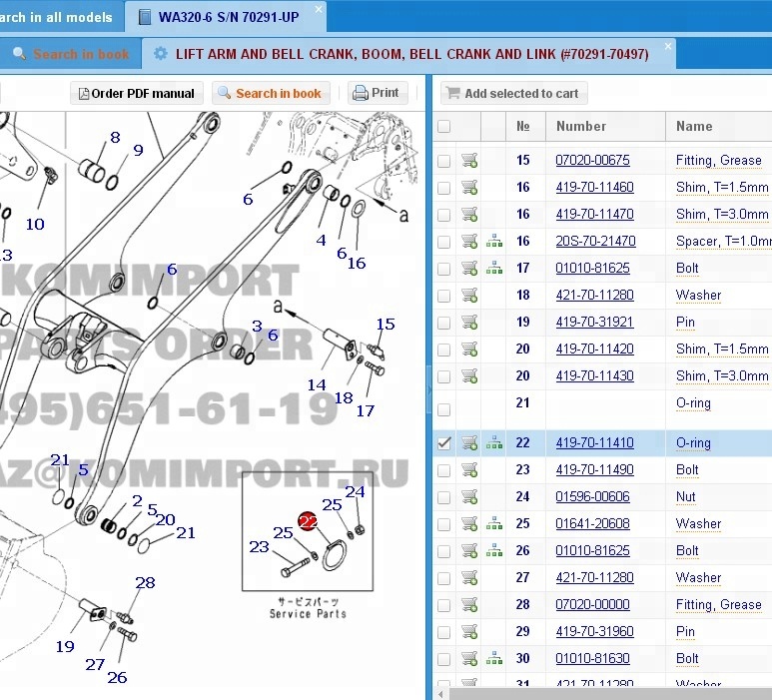
Task: Open part link 01596-00606
Action: point(592,496)
